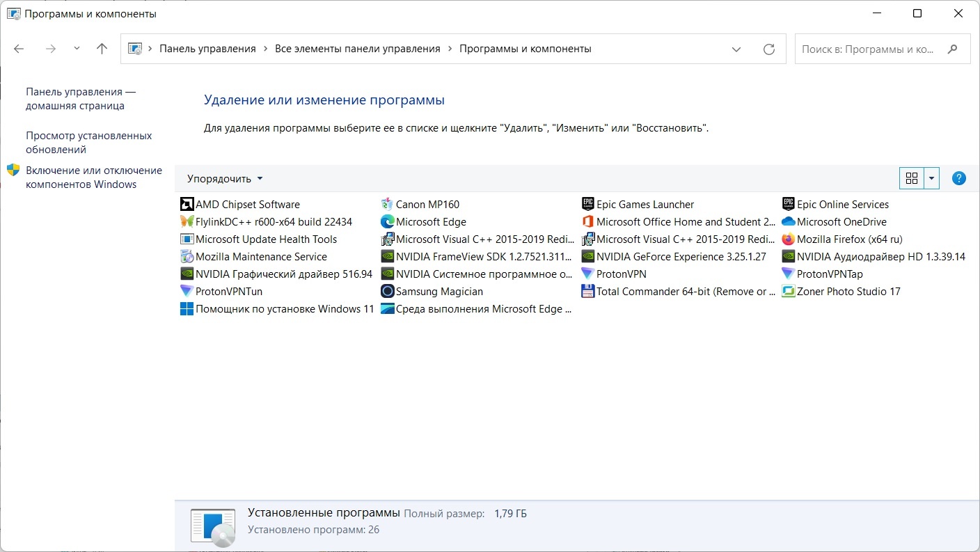This screenshot has width=980, height=552.
Task: Expand the address bar history dropdown
Action: tap(736, 49)
